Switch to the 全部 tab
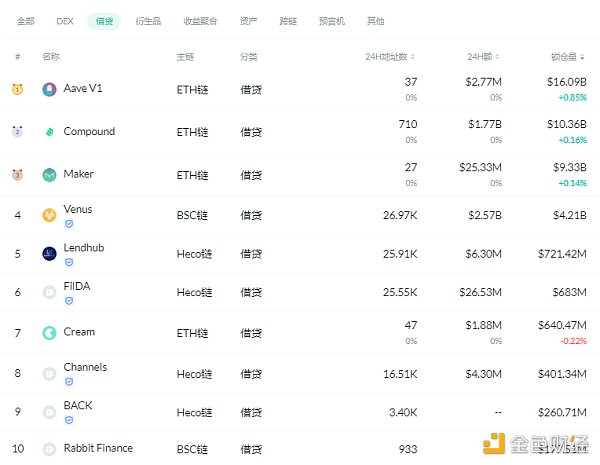 pyautogui.click(x=26, y=21)
